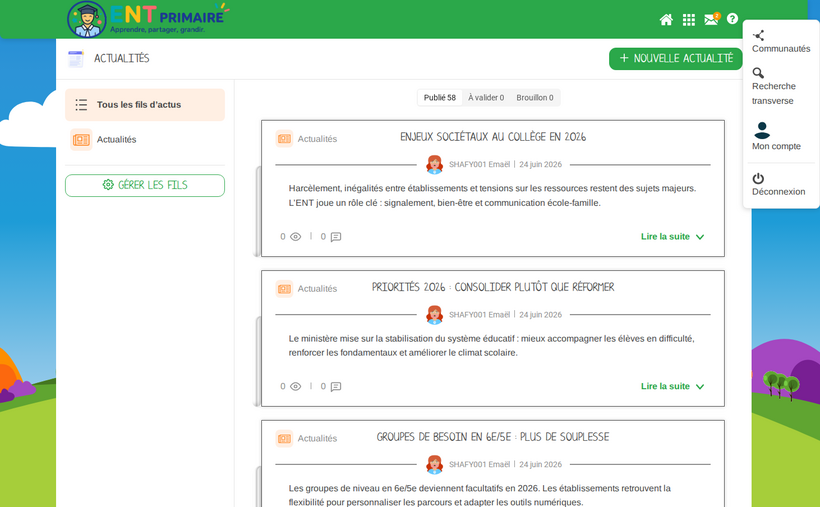Screen dimensions: 820x507
Task: Open the messaging envelope icon
Action: tap(711, 19)
